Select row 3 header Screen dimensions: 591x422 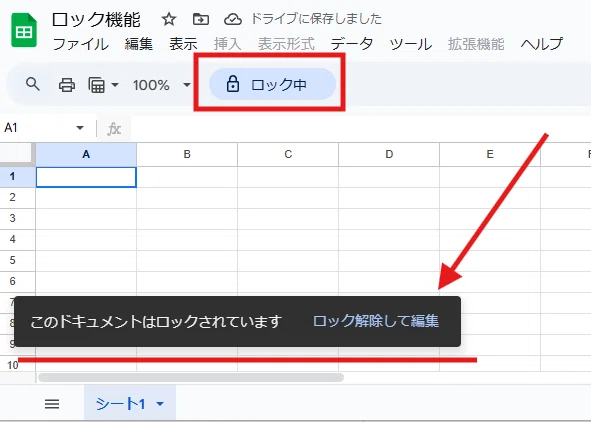point(17,218)
